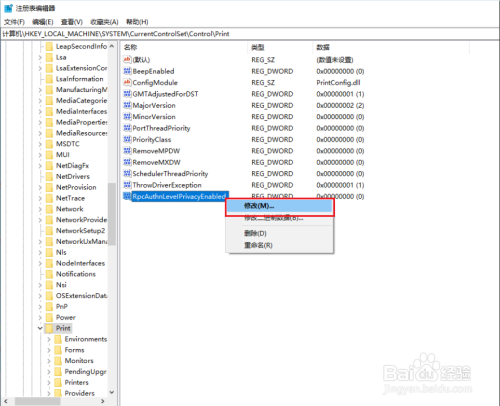Open the 收藏夹(A) favorites menu
The width and height of the screenshot is (500, 406).
(104, 22)
